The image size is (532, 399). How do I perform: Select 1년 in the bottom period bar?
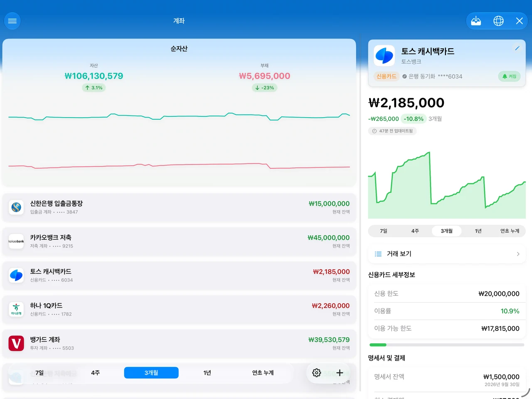click(x=207, y=373)
